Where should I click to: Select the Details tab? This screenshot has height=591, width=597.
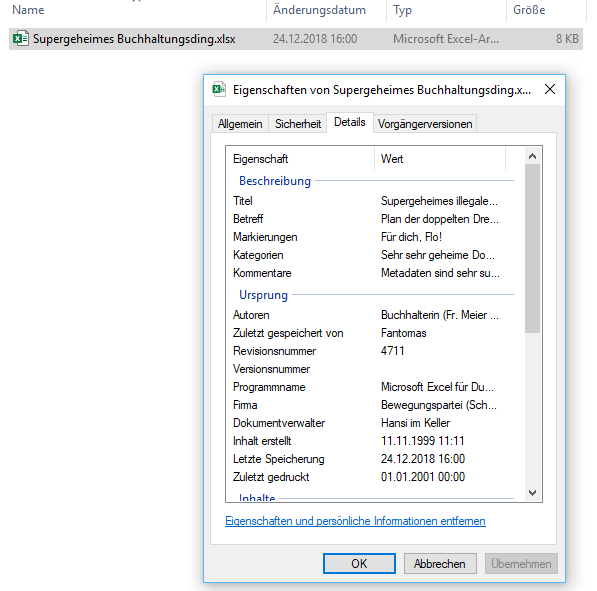click(x=350, y=122)
